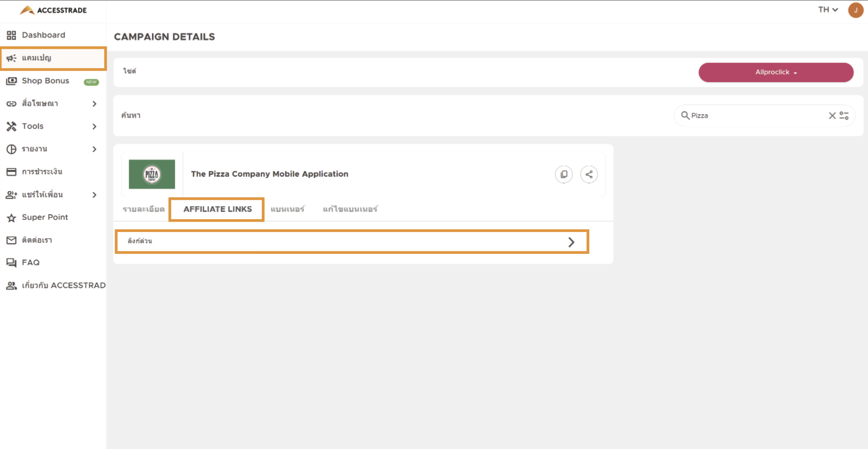The width and height of the screenshot is (868, 449).
Task: Open user avatar J menu
Action: point(856,10)
